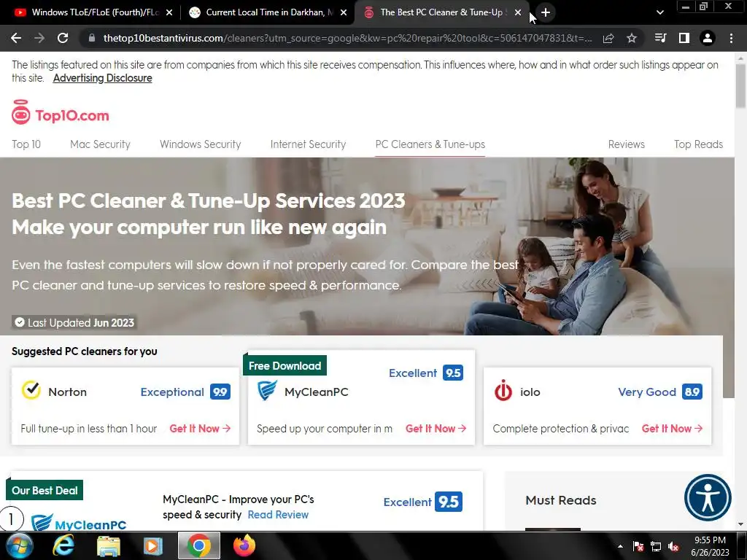This screenshot has width=747, height=560.
Task: Open the Read Review link for MyCleanPC
Action: 278,515
